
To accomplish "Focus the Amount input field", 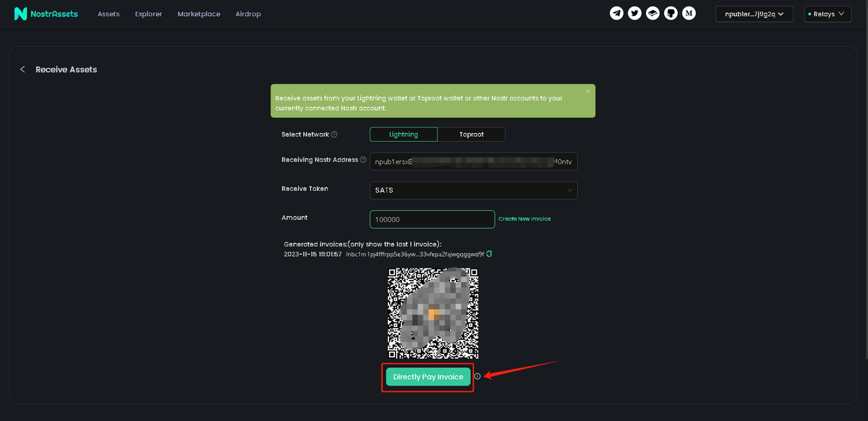I will pyautogui.click(x=432, y=218).
